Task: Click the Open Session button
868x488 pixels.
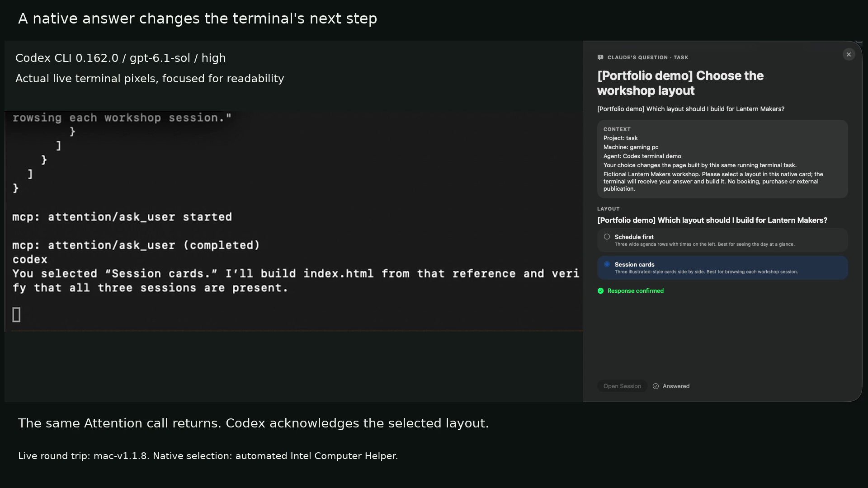Action: coord(622,386)
